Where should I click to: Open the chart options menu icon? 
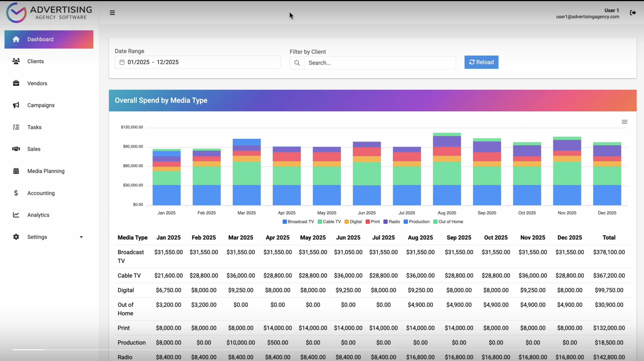pos(624,122)
